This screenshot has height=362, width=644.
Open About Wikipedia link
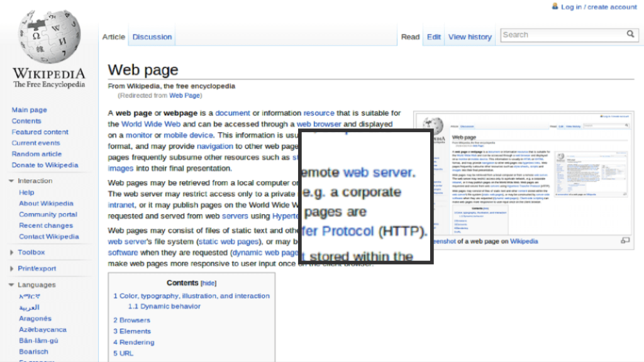(x=46, y=203)
